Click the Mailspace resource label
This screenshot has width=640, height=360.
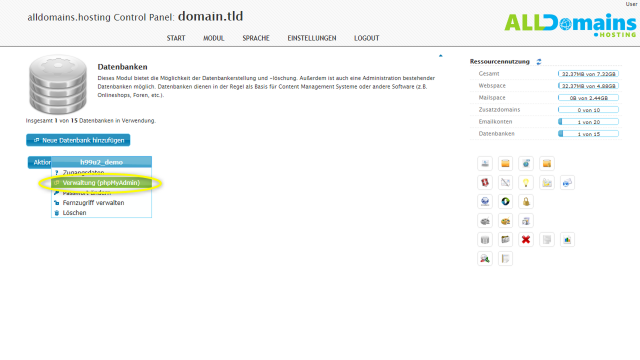pos(492,98)
